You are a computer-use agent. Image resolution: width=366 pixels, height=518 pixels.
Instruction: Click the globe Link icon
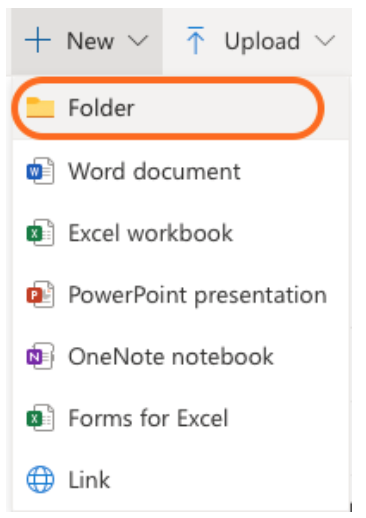(40, 480)
